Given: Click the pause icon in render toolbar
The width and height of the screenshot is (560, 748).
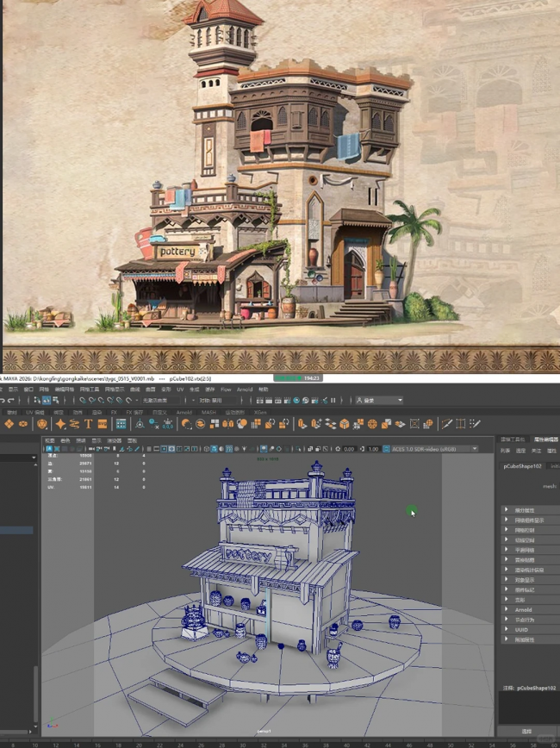Looking at the screenshot, I should click(x=333, y=401).
